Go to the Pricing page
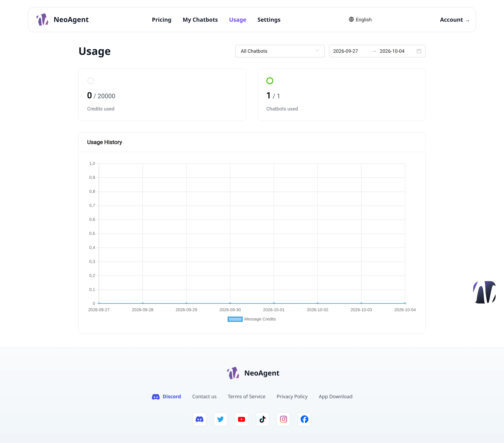504x443 pixels. (x=162, y=20)
